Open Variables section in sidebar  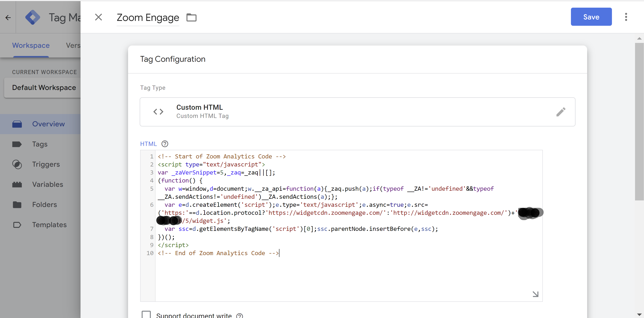tap(40, 185)
